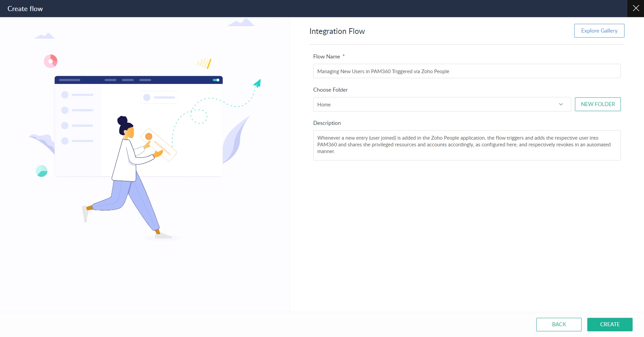Go back with the BACK button
The height and width of the screenshot is (337, 644).
click(x=559, y=325)
